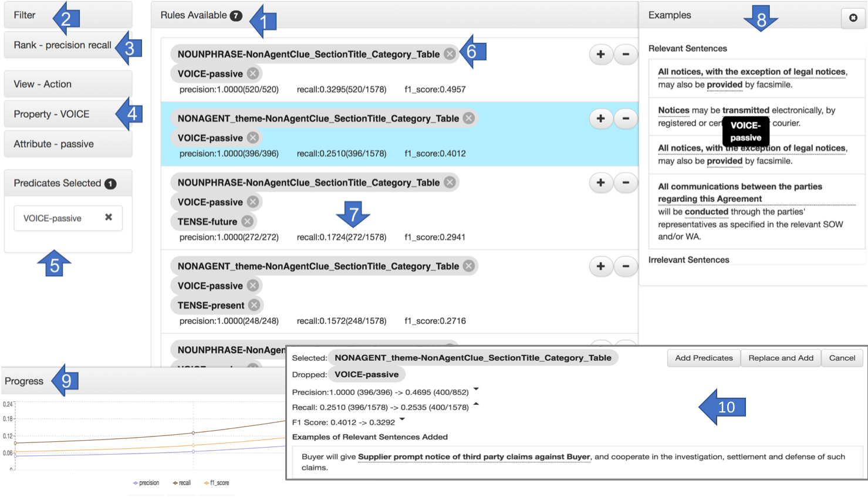Click plus icon on first NOUNPHRASE rule
Image resolution: width=868 pixels, height=497 pixels.
[600, 55]
